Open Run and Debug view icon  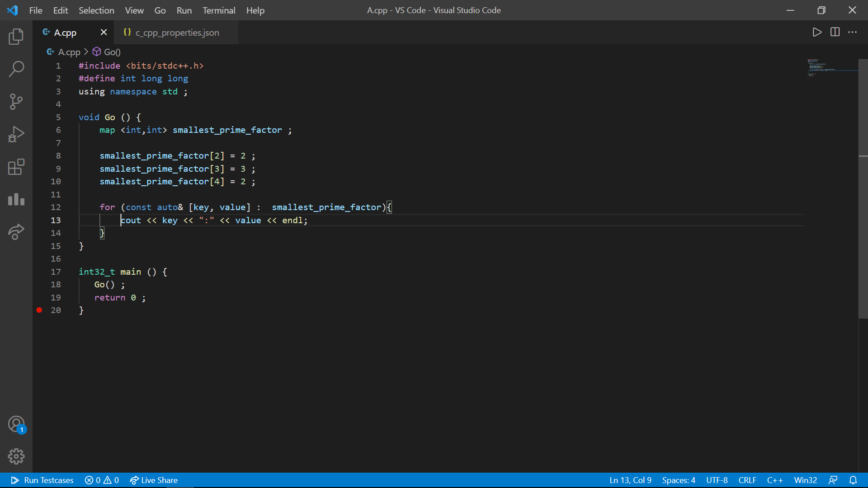(x=16, y=134)
